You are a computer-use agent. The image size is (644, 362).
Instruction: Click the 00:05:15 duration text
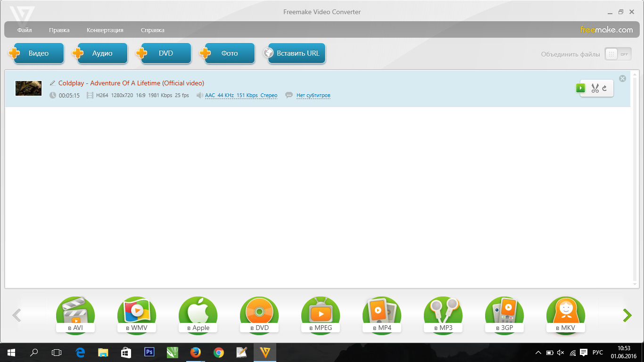coord(69,96)
